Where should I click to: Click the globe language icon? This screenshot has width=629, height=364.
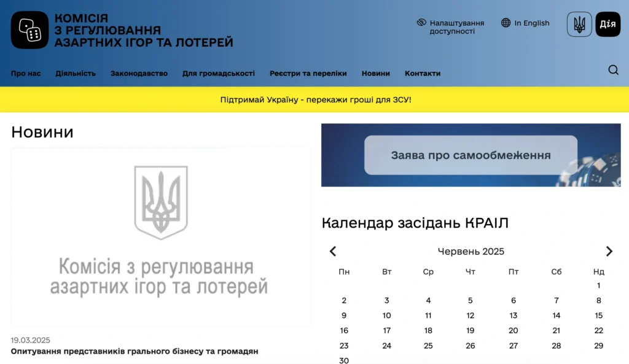tap(506, 23)
